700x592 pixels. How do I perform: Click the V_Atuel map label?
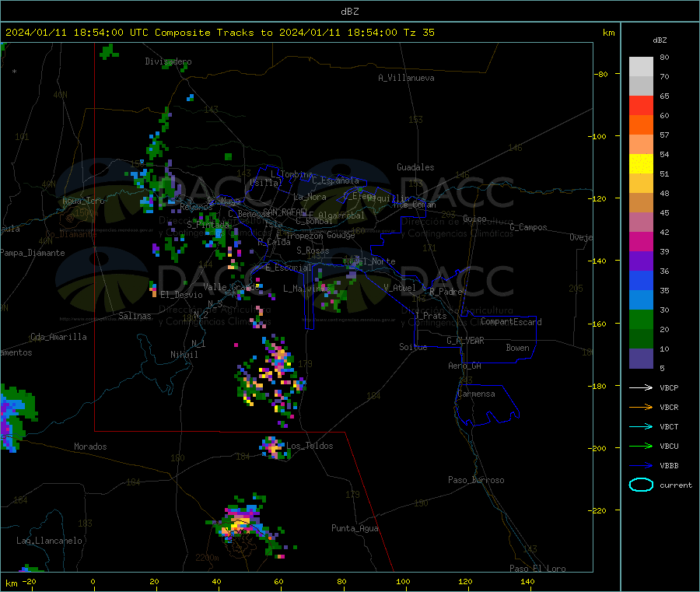click(x=400, y=288)
